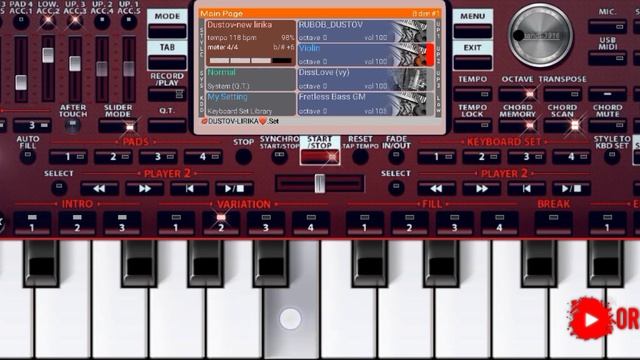Trigger FILL 3
Viewport: 640px width, 360px height.
click(454, 223)
